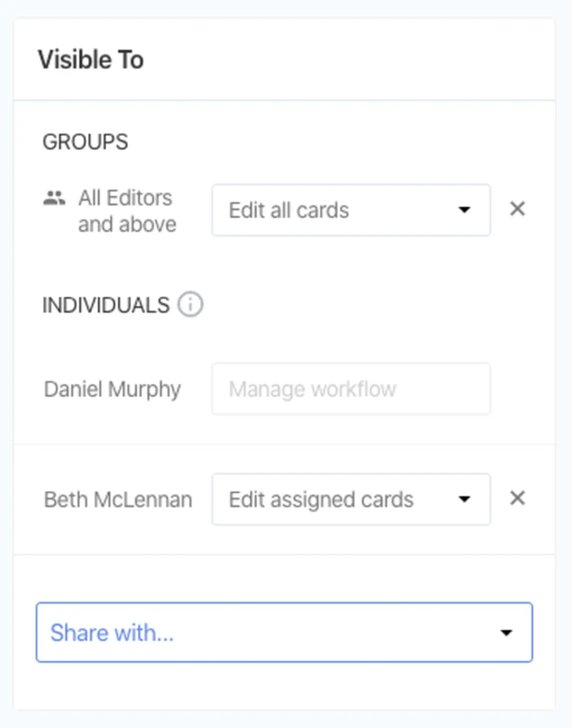
Task: Click the Visible To heading
Action: [91, 60]
